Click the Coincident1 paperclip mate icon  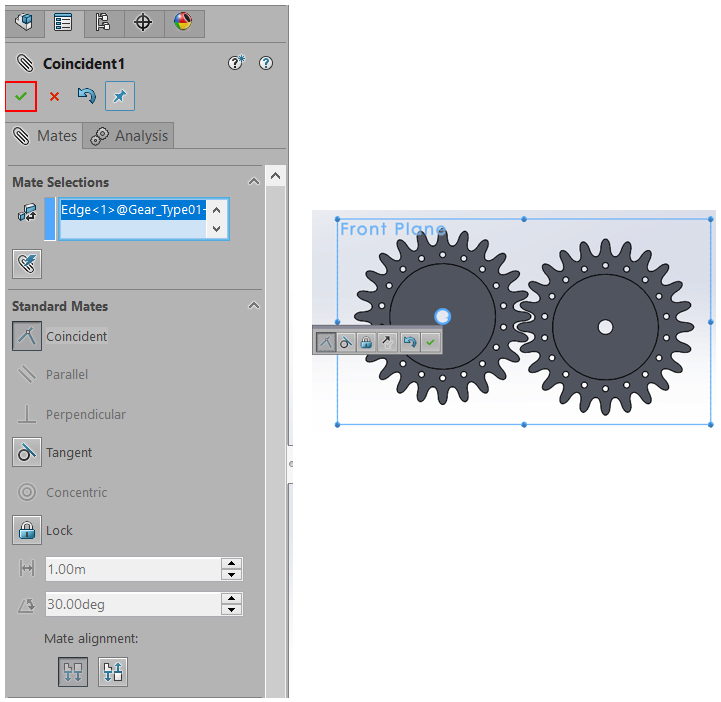(x=25, y=63)
